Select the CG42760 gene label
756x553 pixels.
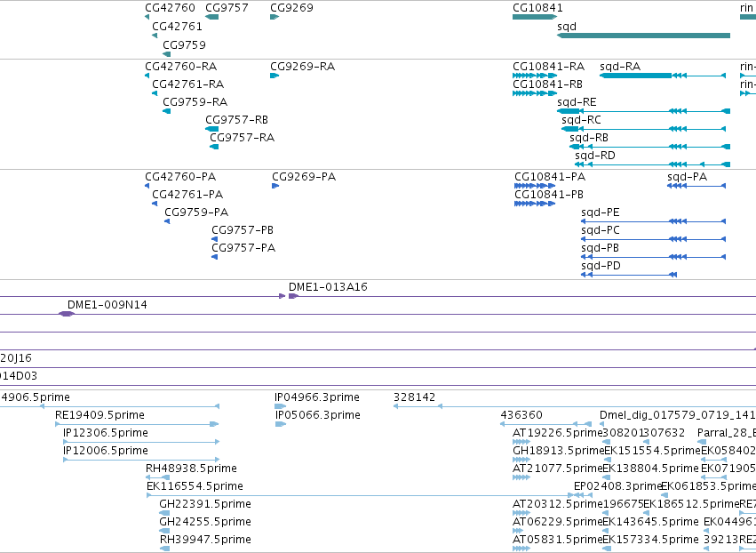tap(170, 8)
